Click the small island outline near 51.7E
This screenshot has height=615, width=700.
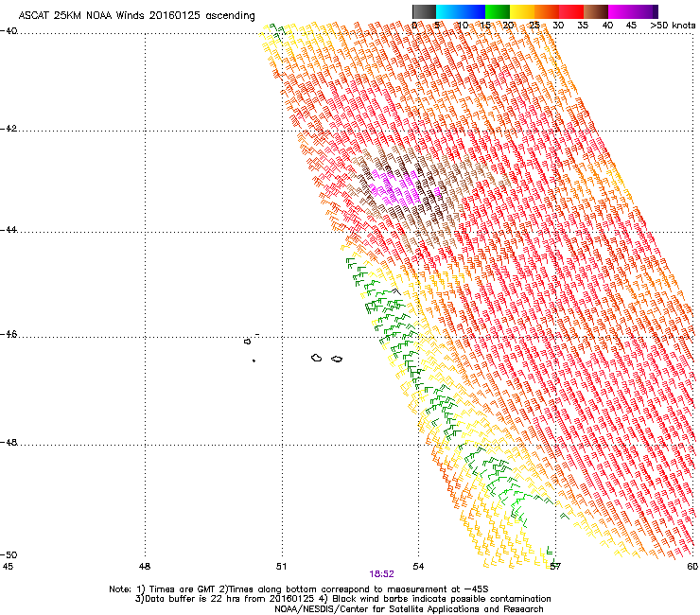(x=317, y=358)
